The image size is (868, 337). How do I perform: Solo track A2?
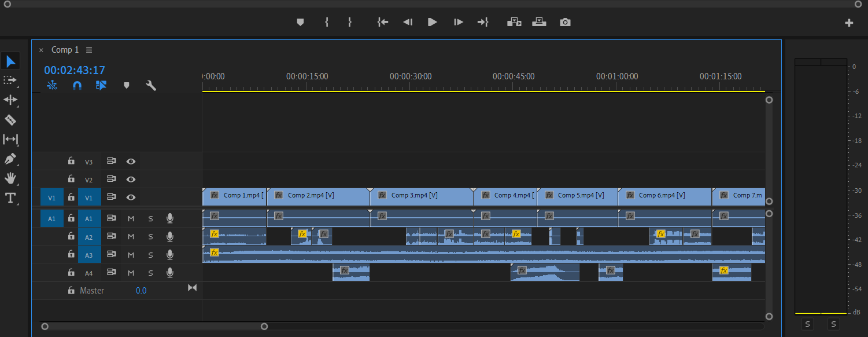[150, 236]
